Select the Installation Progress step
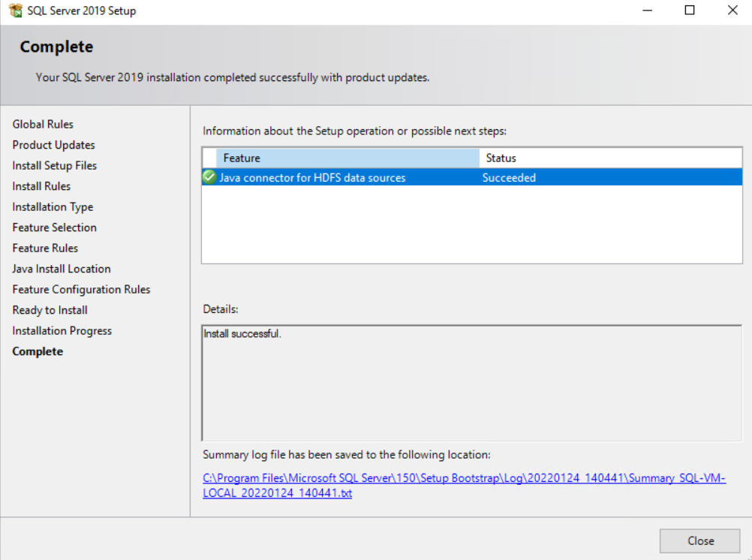The height and width of the screenshot is (560, 752). pyautogui.click(x=62, y=330)
